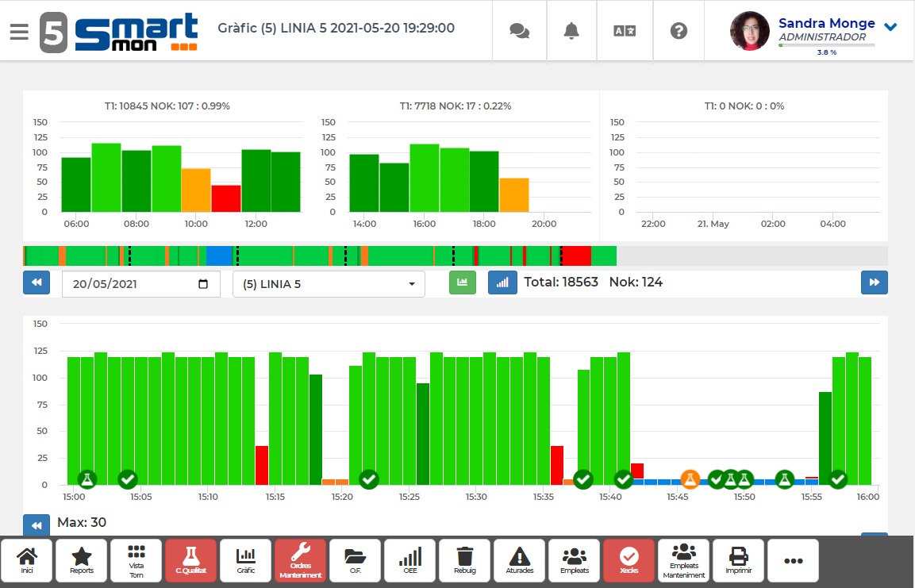The height and width of the screenshot is (588, 915).
Task: Toggle the blue bar chart view
Action: pyautogui.click(x=502, y=282)
